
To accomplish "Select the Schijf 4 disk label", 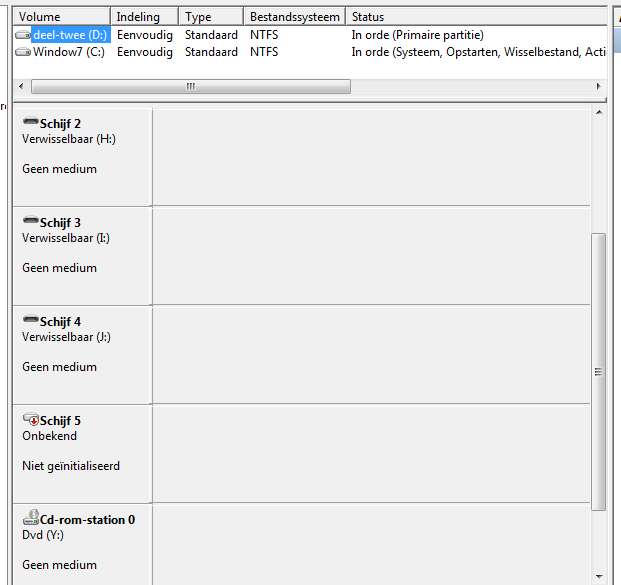I will point(60,322).
